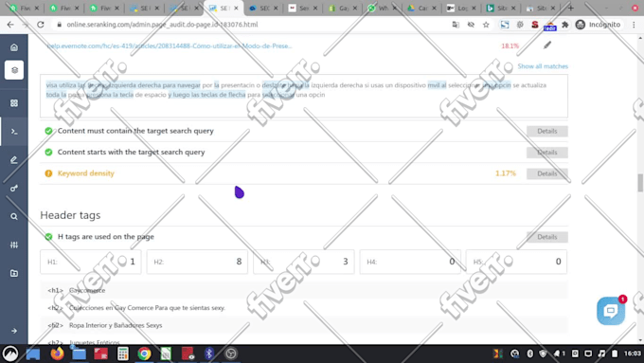The image size is (644, 363).
Task: Bookmark this page with the star icon
Action: 486,25
